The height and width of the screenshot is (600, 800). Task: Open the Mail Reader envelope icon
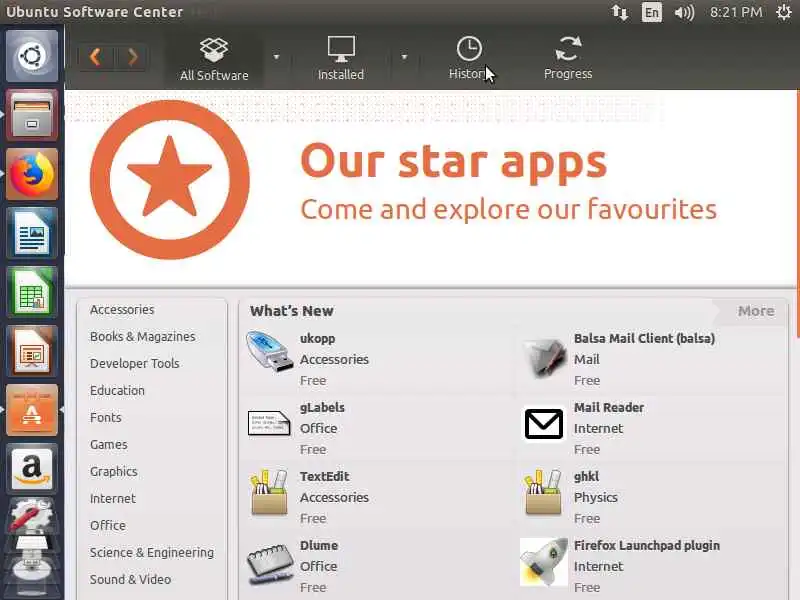[x=544, y=423]
